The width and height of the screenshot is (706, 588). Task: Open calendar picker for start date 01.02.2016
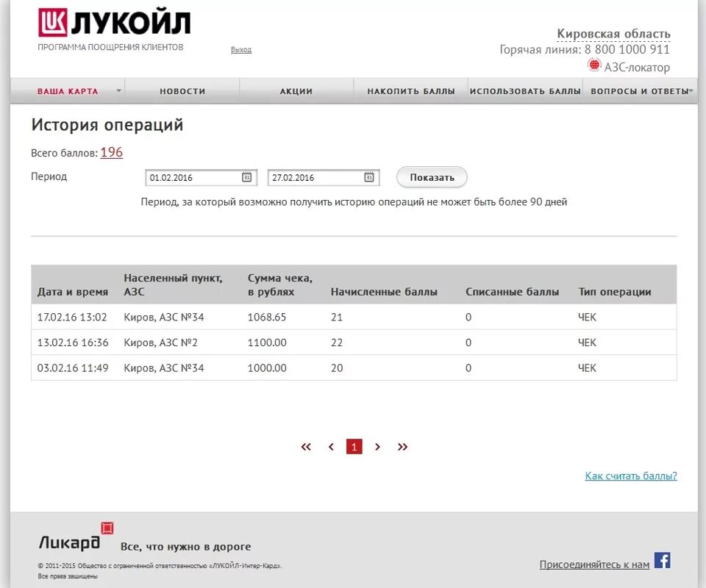(x=246, y=177)
